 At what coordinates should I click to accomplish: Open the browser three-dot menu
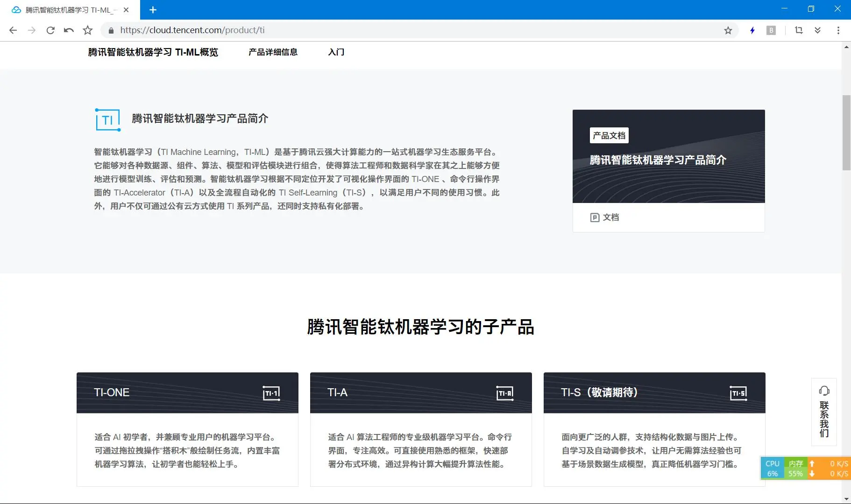(838, 30)
